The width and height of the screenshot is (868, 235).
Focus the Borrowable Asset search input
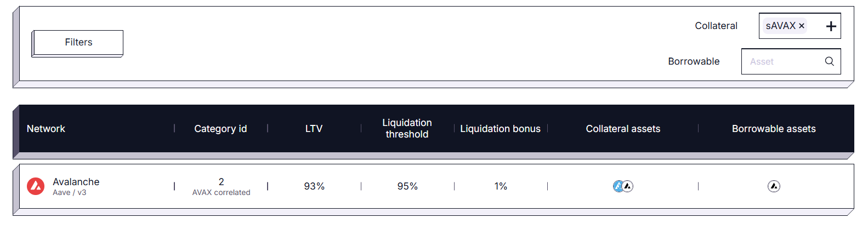click(781, 61)
